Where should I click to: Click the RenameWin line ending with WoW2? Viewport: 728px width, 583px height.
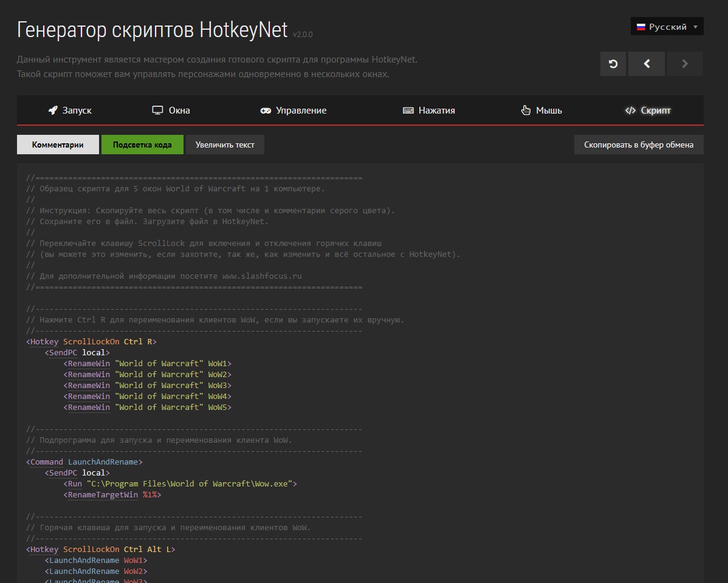[147, 375]
